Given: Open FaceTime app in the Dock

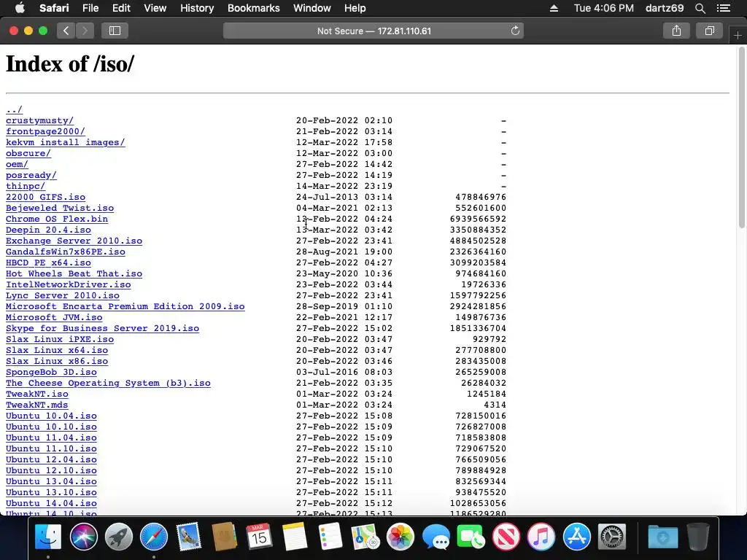Looking at the screenshot, I should click(471, 537).
